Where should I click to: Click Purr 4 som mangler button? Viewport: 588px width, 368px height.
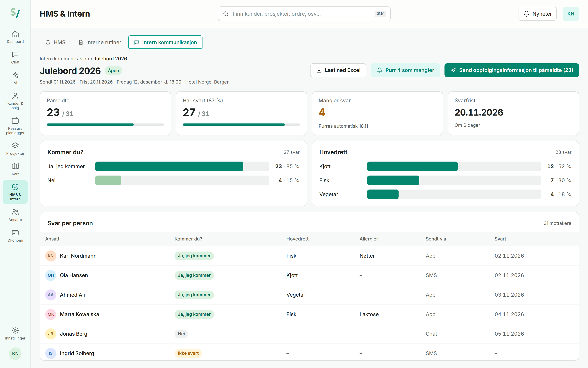(405, 70)
